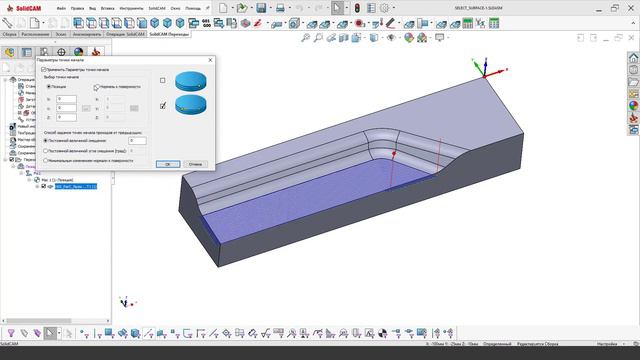Click the green table icon at toolbar end
This screenshot has height=360, width=640.
(x=494, y=23)
